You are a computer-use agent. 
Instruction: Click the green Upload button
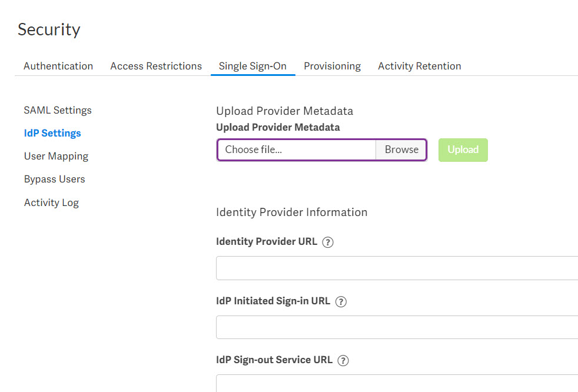tap(463, 150)
